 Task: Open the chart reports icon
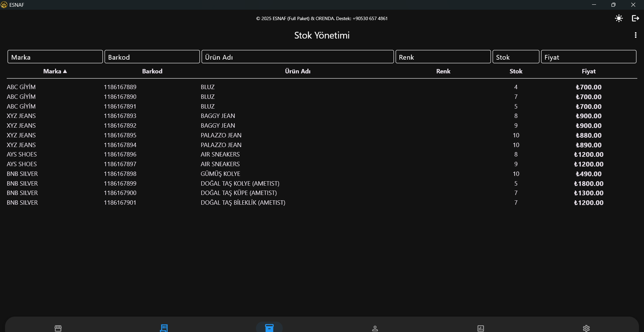[481, 328]
